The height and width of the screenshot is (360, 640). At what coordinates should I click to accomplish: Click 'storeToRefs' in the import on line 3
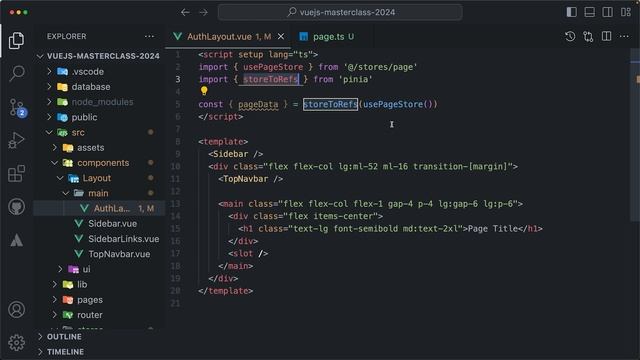tap(271, 79)
